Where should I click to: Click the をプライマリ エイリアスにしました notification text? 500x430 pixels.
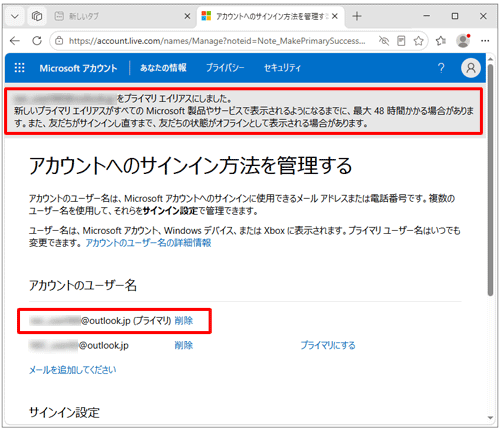pyautogui.click(x=174, y=99)
